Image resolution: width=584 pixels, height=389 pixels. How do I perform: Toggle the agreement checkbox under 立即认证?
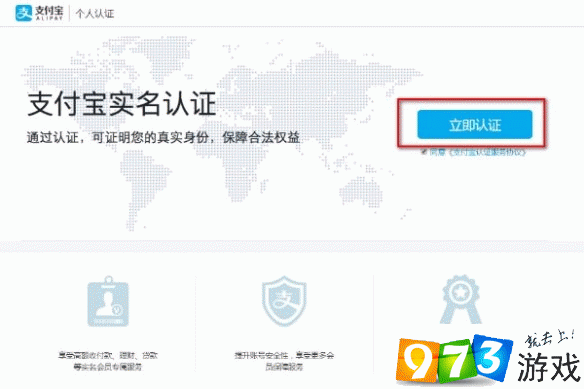[x=424, y=152]
